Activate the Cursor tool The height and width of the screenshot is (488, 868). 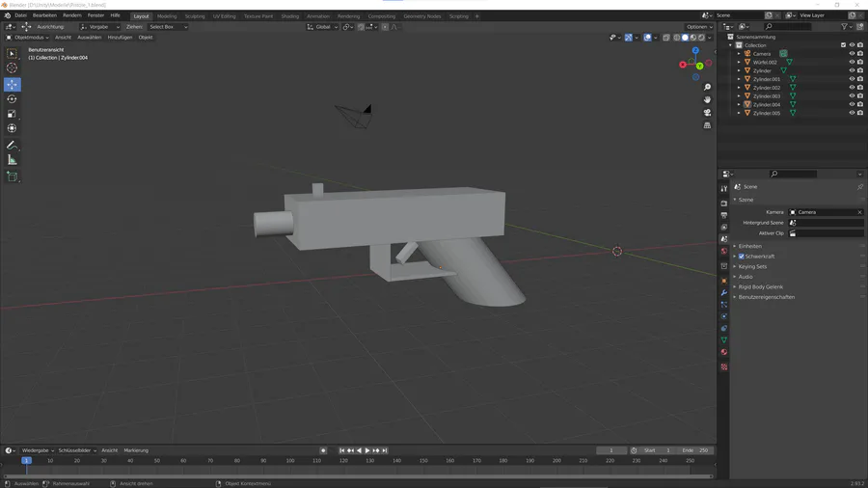(x=12, y=68)
